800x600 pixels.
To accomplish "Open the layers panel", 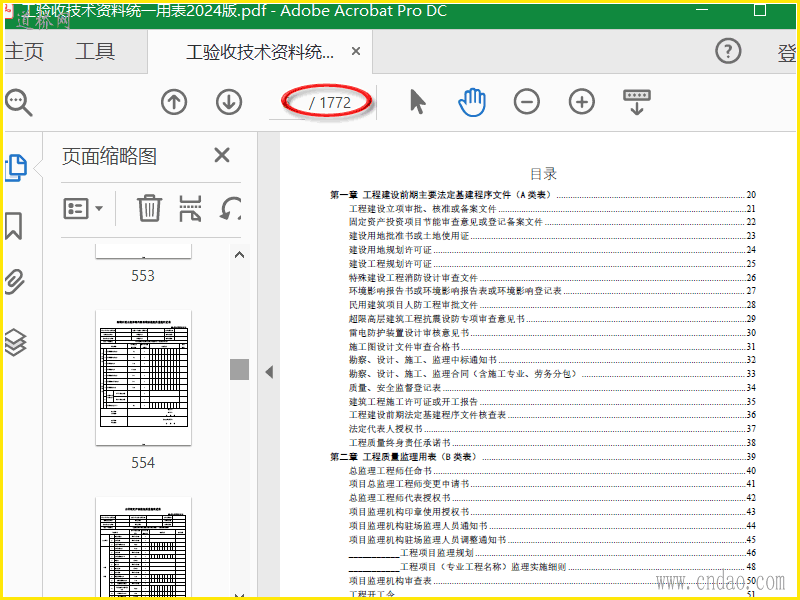I will click(15, 342).
